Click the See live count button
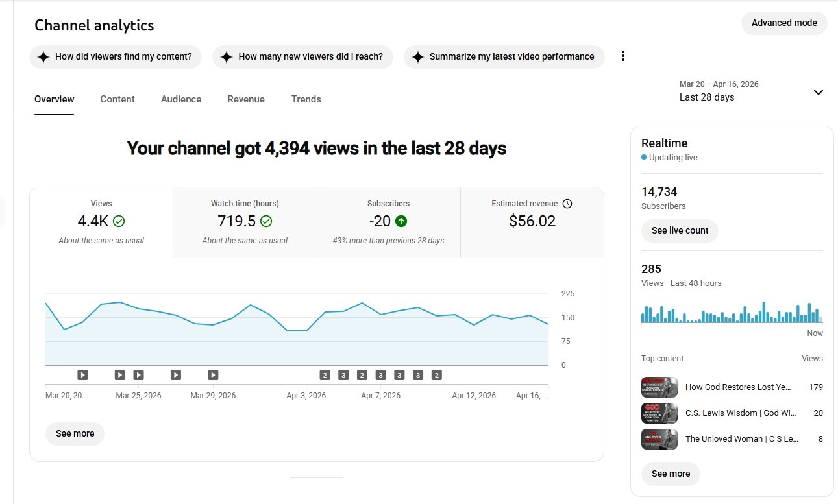 (x=680, y=230)
